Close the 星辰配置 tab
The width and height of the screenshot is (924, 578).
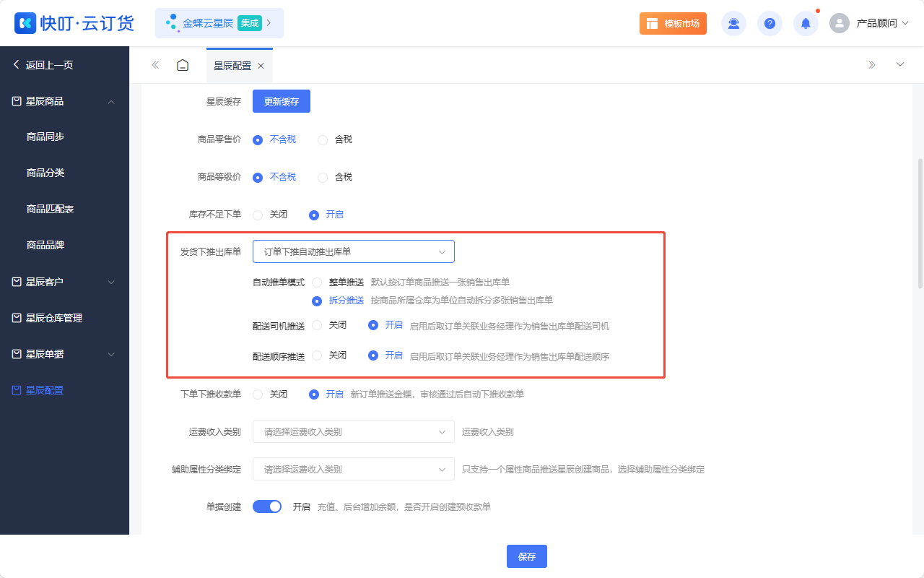(261, 64)
